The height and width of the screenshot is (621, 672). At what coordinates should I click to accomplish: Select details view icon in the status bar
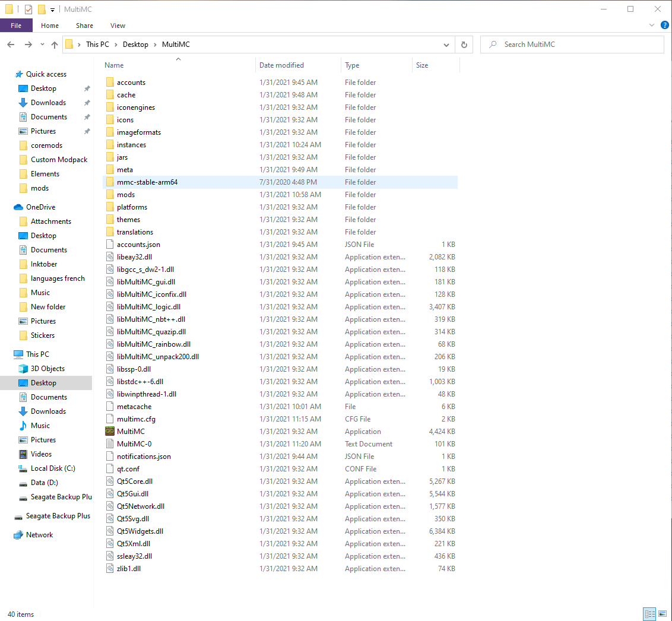point(649,614)
